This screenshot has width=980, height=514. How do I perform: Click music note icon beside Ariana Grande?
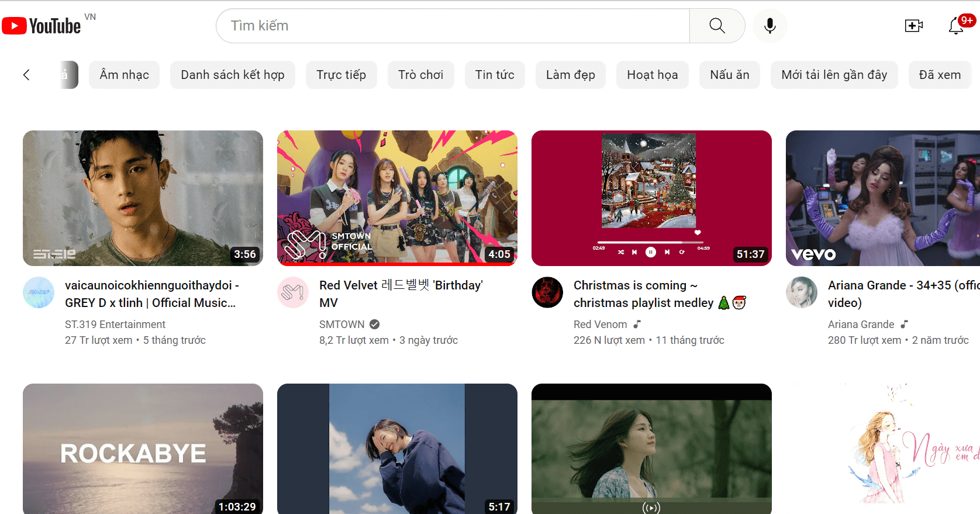(905, 324)
